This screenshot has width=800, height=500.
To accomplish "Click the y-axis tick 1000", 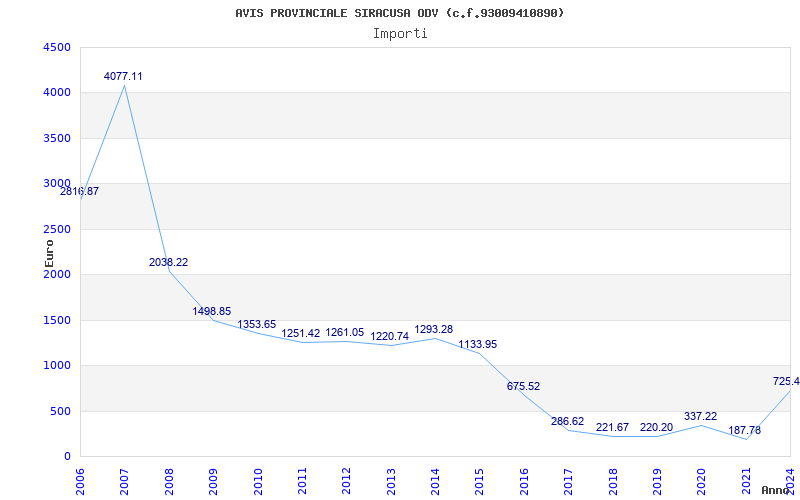I will 57,366.
